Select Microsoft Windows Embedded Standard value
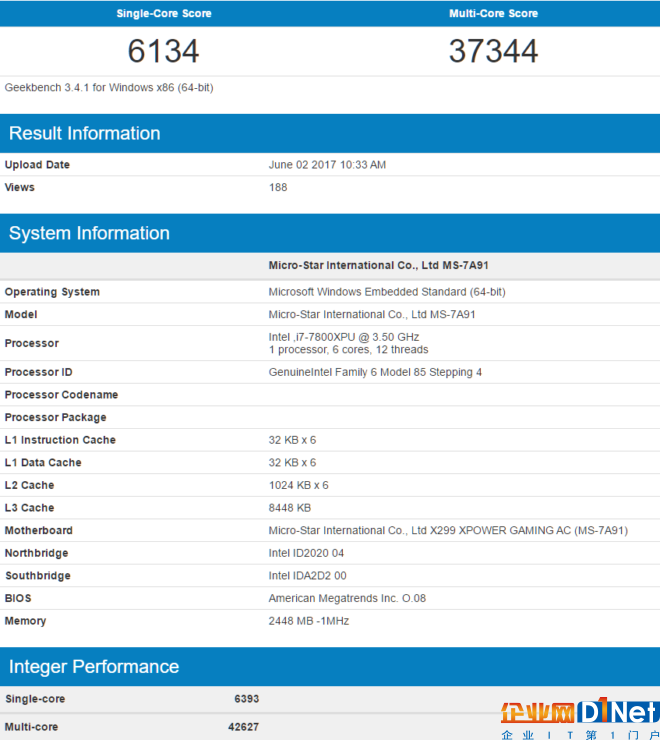The width and height of the screenshot is (660, 740). coord(387,292)
